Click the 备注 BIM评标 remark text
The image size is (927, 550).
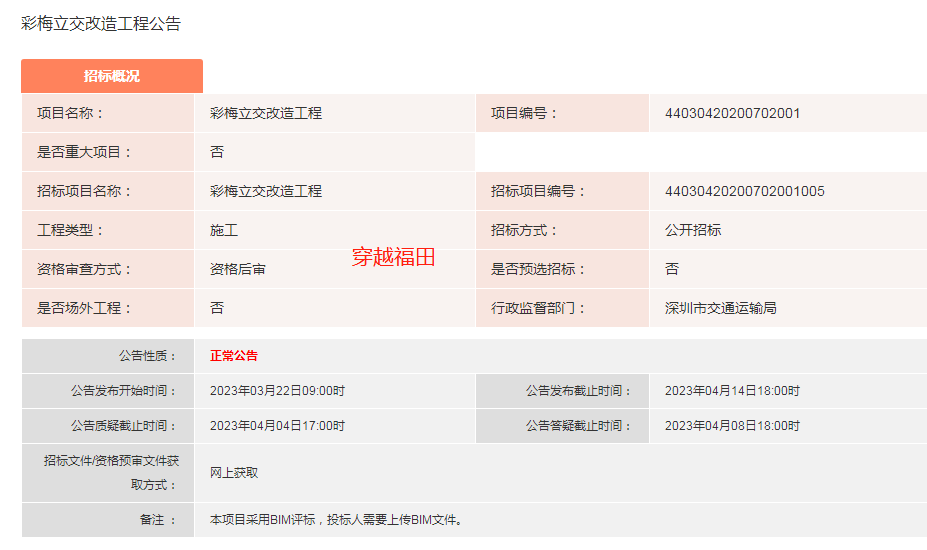(336, 520)
